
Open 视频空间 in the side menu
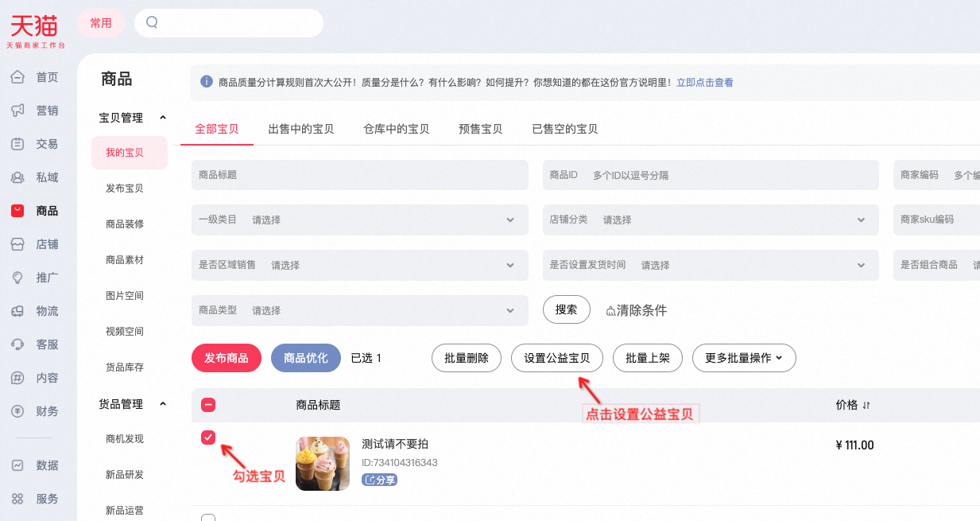coord(125,332)
